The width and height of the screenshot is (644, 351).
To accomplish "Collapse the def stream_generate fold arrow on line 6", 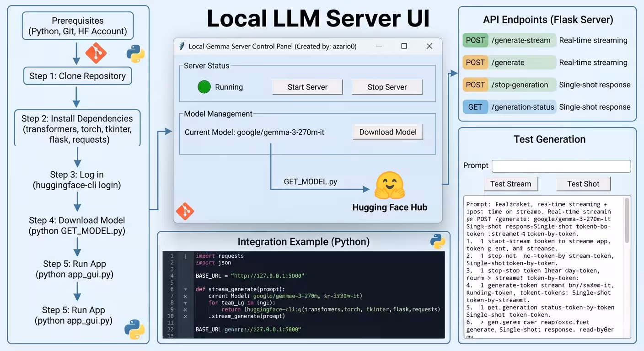I will tap(185, 289).
